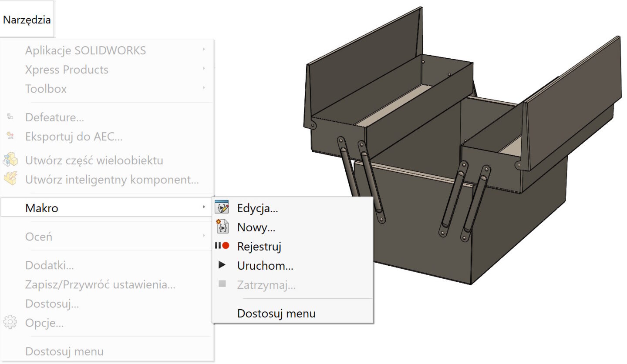The image size is (627, 364).
Task: Expand the Aplikacje SOLIDWORKS submenu arrow
Action: click(204, 50)
